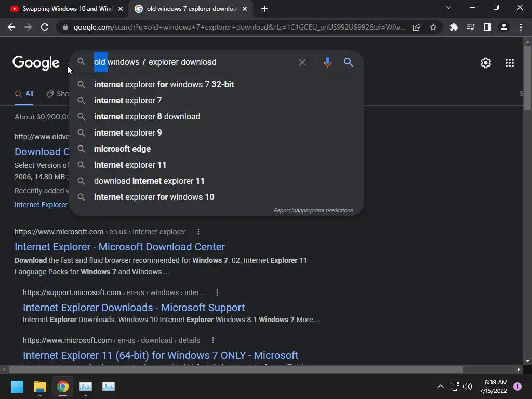Reload the Google search page
532x399 pixels.
[x=45, y=27]
